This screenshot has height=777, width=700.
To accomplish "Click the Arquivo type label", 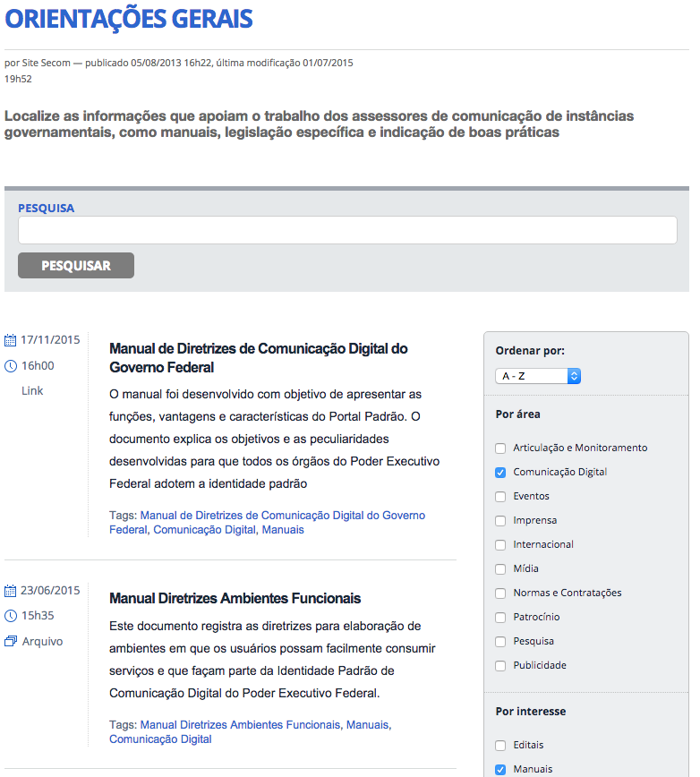I will click(x=43, y=642).
